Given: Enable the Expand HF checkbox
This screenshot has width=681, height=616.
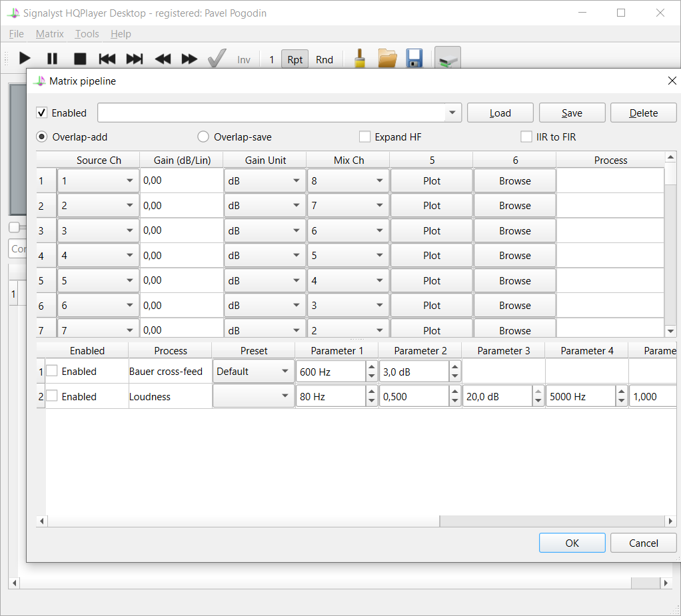Looking at the screenshot, I should (365, 137).
